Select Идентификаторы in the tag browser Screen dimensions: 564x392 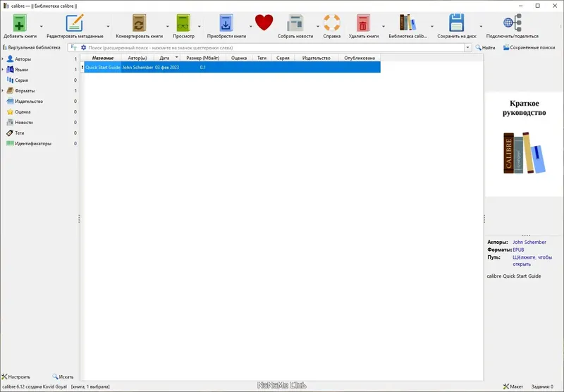(33, 144)
